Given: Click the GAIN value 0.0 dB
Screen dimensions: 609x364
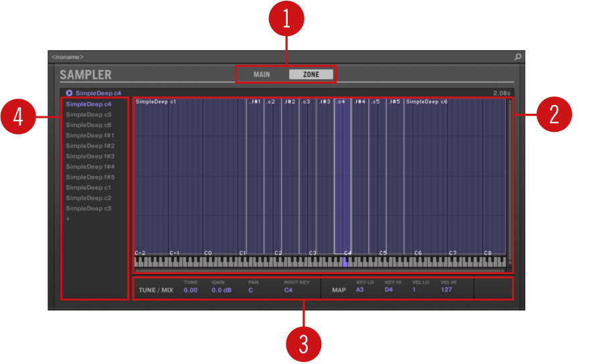Looking at the screenshot, I should point(222,290).
